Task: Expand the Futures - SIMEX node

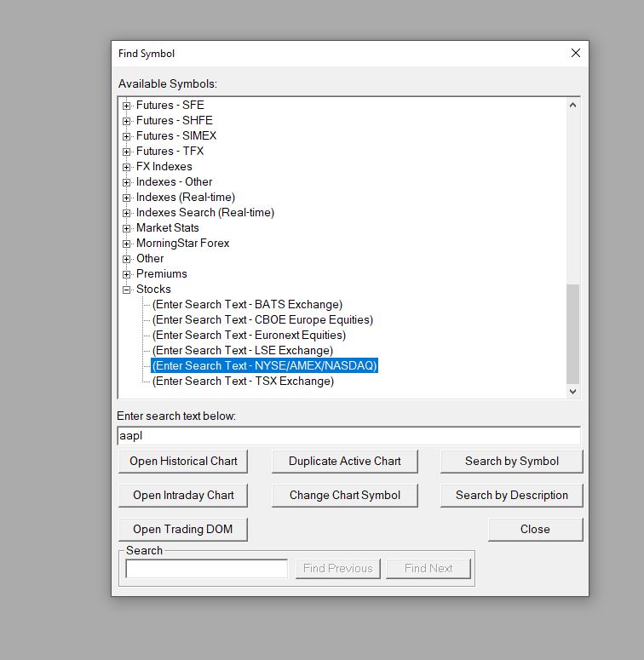Action: (x=126, y=136)
